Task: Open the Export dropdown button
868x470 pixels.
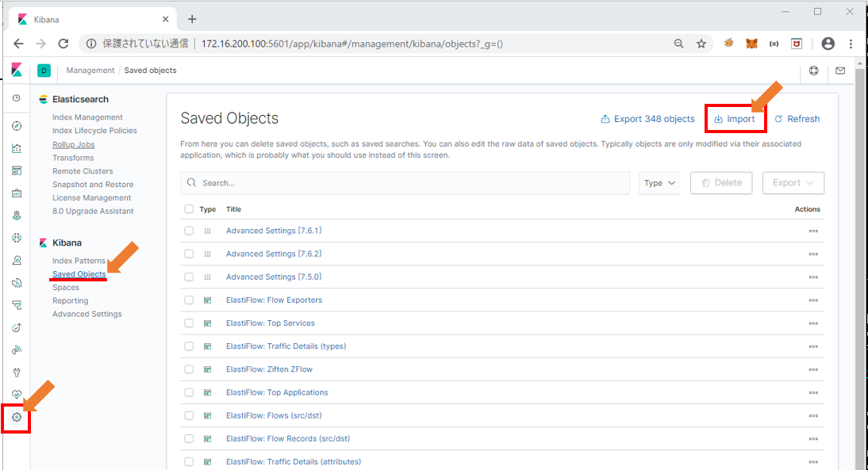Action: point(793,183)
